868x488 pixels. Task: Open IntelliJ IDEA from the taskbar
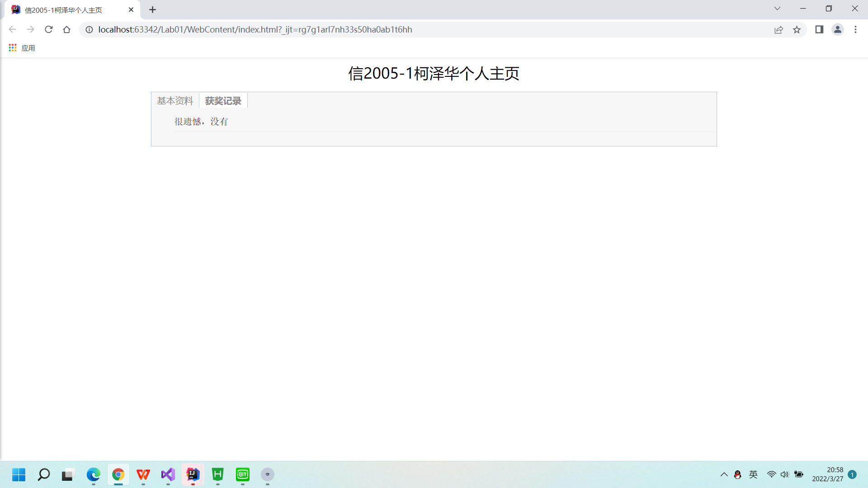[x=193, y=474]
